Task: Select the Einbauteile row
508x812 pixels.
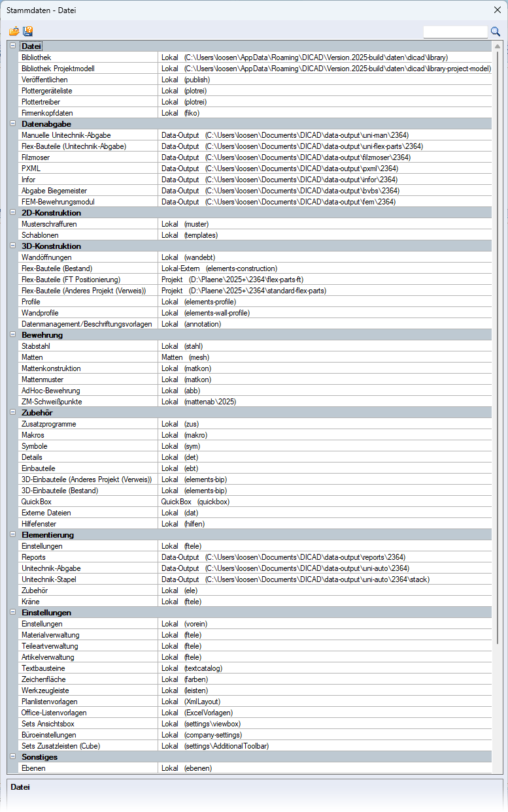Action: pyautogui.click(x=255, y=468)
